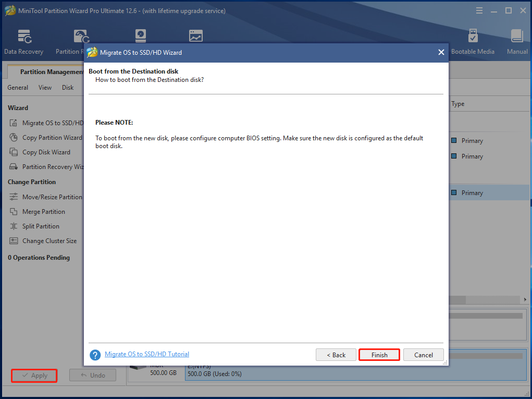
Task: Open the hamburger menu in title bar
Action: pos(479,10)
